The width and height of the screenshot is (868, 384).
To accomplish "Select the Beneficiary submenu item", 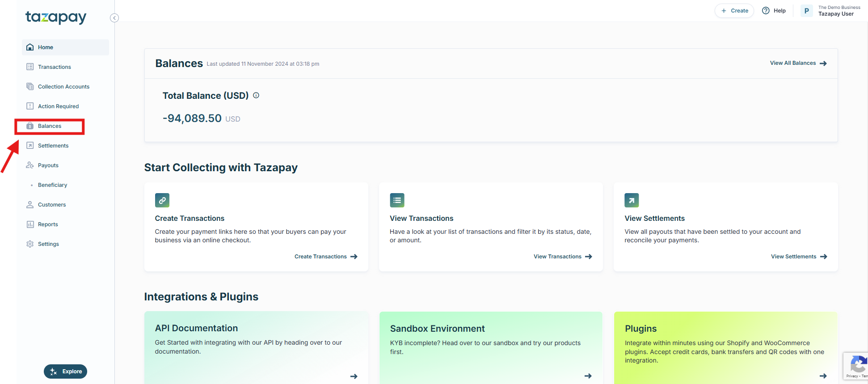I will 65,185.
